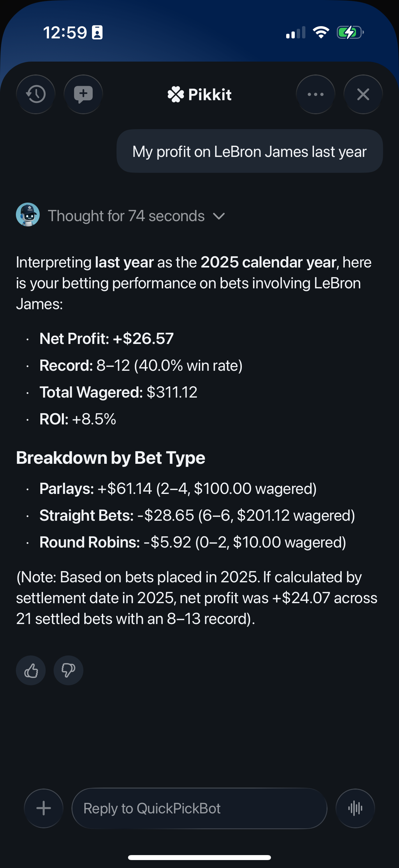Start a new chat with plus bubble icon
Image resolution: width=399 pixels, height=868 pixels.
(83, 94)
